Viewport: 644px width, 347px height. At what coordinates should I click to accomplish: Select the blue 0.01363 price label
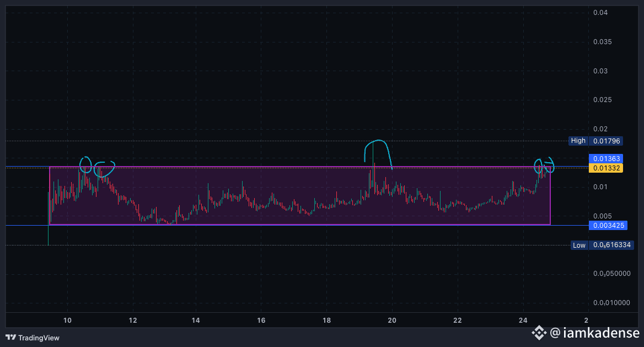point(606,159)
